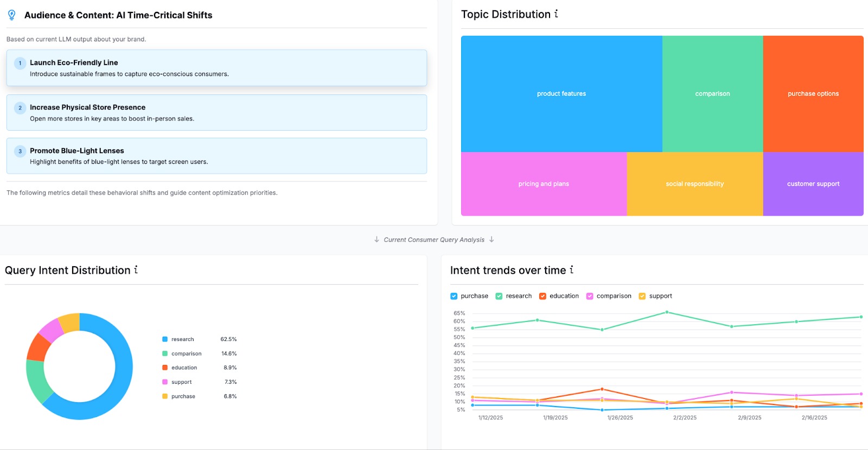Click the 14.6% comparison value
Viewport: 868px width, 450px height.
coord(229,353)
